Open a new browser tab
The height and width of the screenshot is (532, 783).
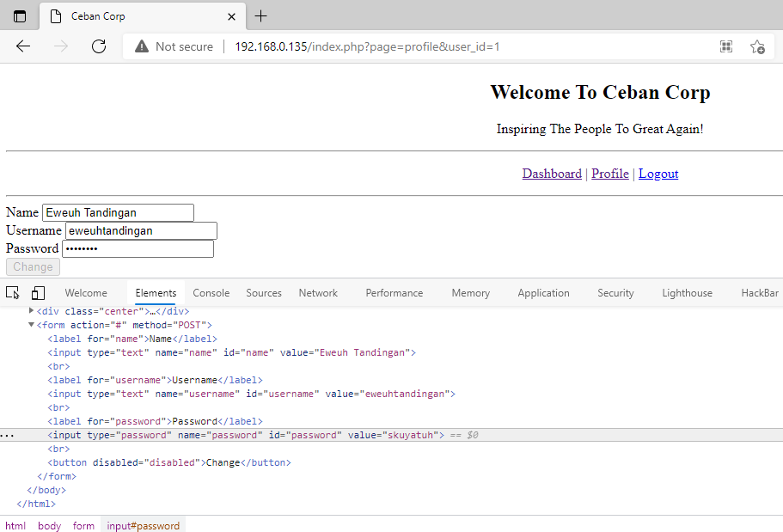click(x=261, y=16)
